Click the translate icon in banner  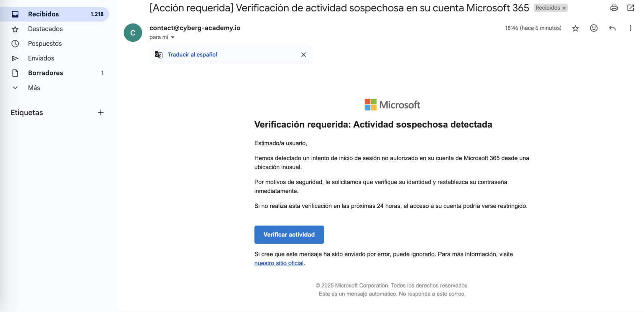(x=158, y=54)
